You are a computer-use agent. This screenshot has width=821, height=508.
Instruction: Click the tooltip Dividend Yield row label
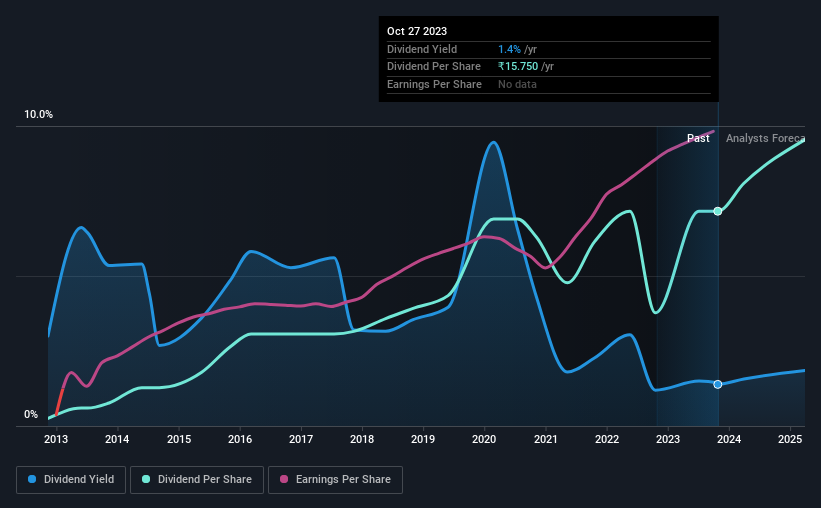point(422,49)
